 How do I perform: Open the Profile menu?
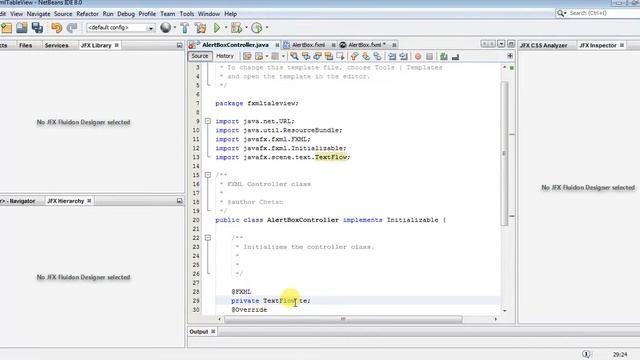pos(147,14)
